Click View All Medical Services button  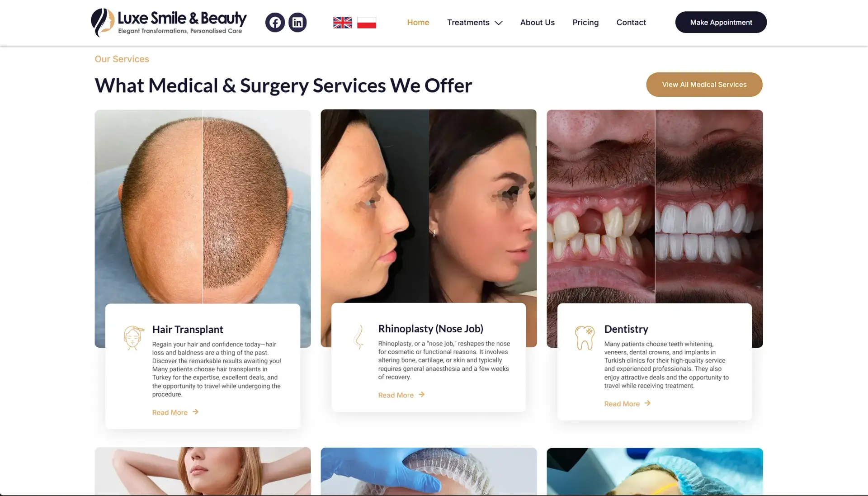click(704, 85)
